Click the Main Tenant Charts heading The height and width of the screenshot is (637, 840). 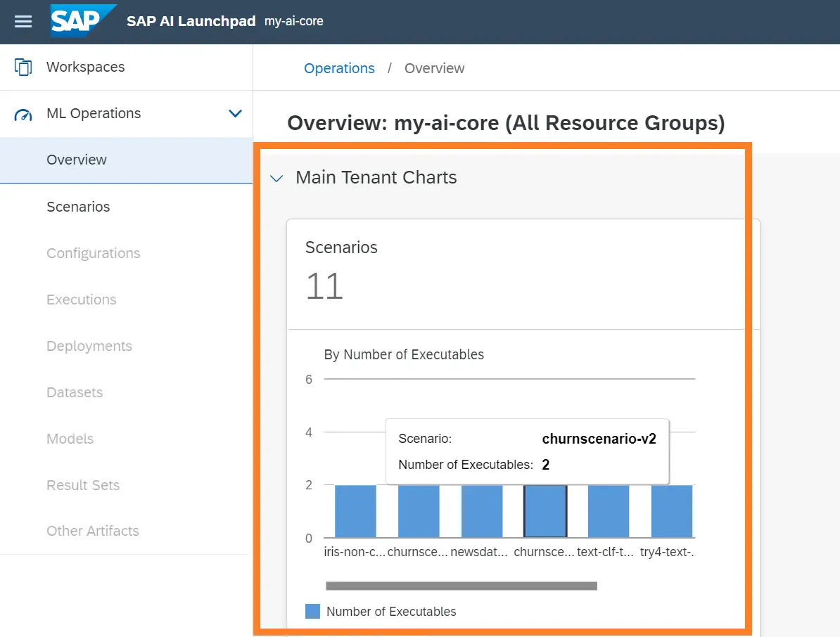point(376,177)
